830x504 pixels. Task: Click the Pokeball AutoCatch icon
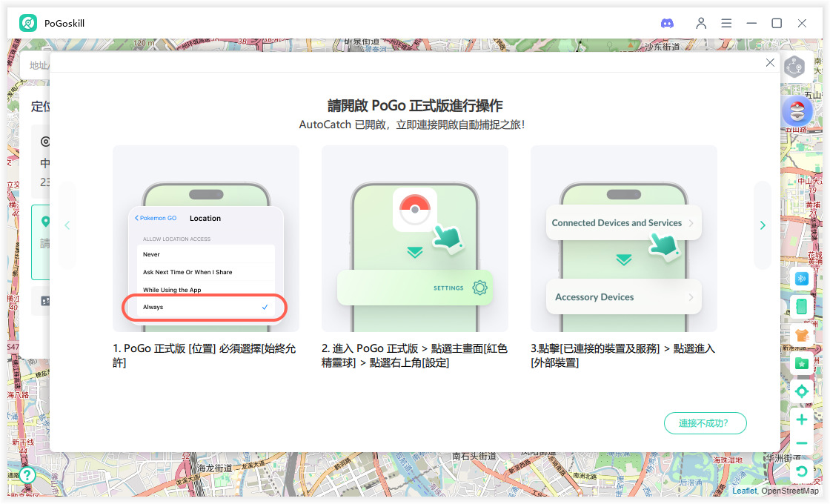click(x=797, y=111)
